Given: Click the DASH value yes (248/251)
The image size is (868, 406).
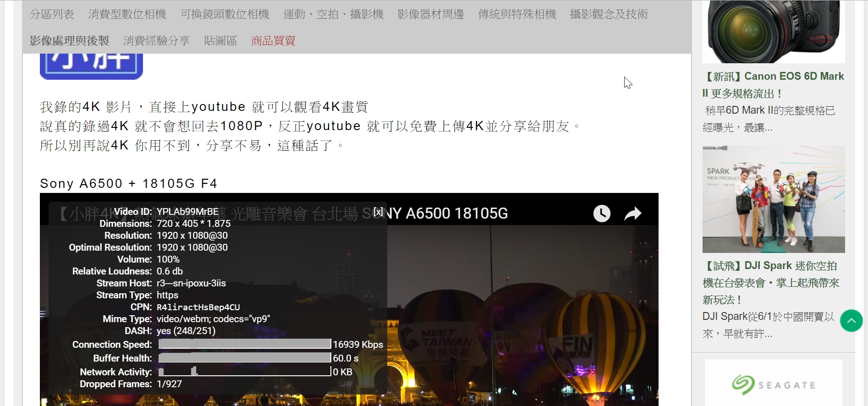Looking at the screenshot, I should pos(186,331).
